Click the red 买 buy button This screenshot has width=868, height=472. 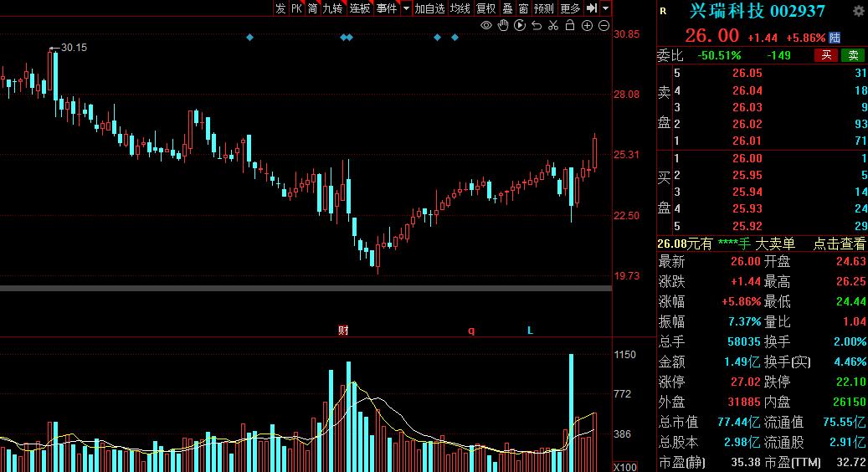coord(826,54)
